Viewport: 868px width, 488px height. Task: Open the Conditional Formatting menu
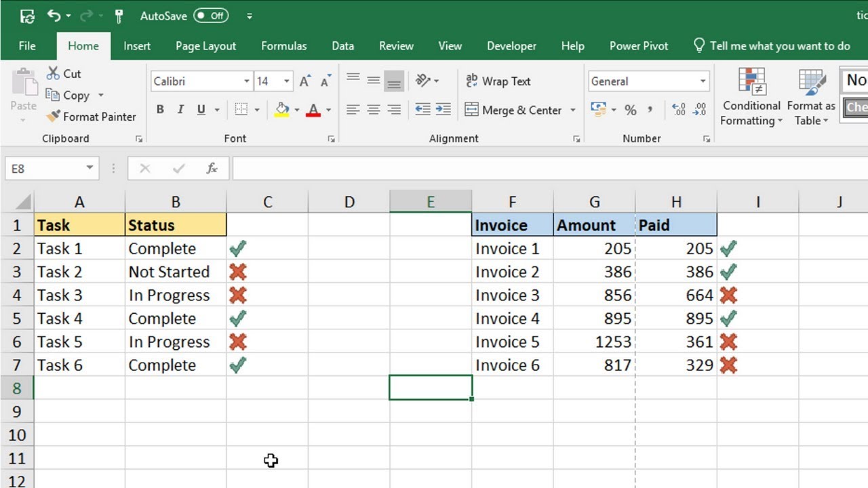[751, 97]
